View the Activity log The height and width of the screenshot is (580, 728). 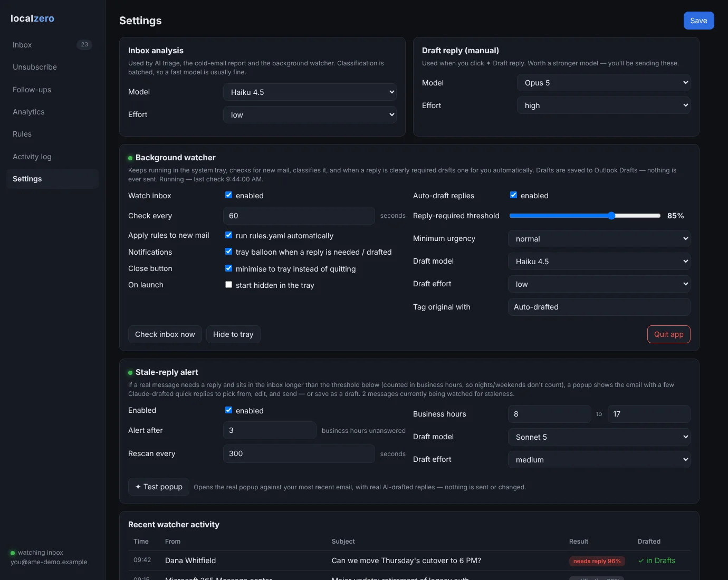pos(53,157)
